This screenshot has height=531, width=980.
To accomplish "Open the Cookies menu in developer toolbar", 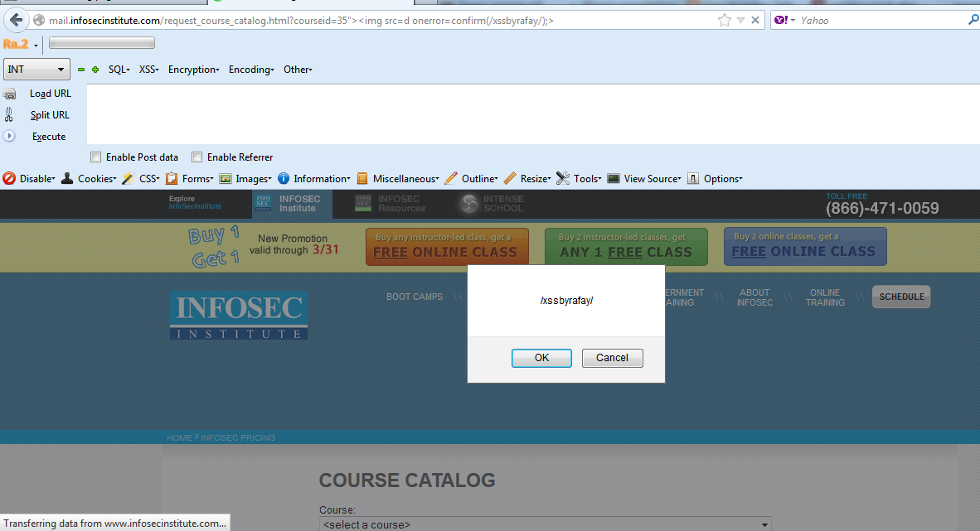I will (x=96, y=178).
